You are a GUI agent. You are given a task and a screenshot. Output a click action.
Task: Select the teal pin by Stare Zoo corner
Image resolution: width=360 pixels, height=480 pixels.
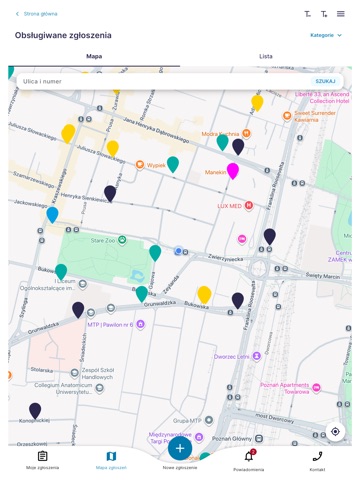pos(155,253)
